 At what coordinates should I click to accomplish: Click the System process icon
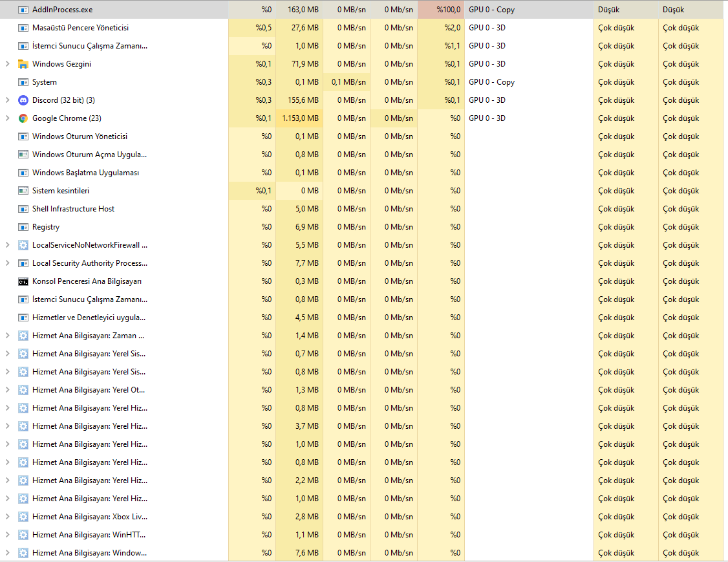(x=23, y=82)
